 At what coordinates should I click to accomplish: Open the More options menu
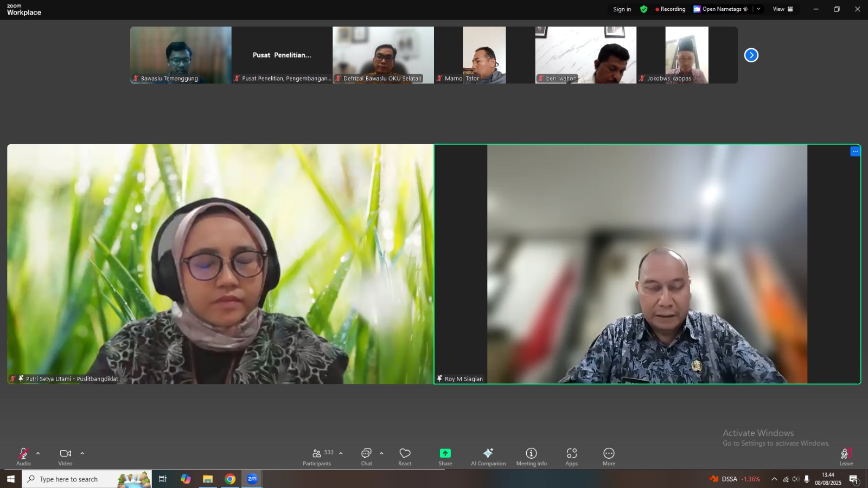pos(609,457)
